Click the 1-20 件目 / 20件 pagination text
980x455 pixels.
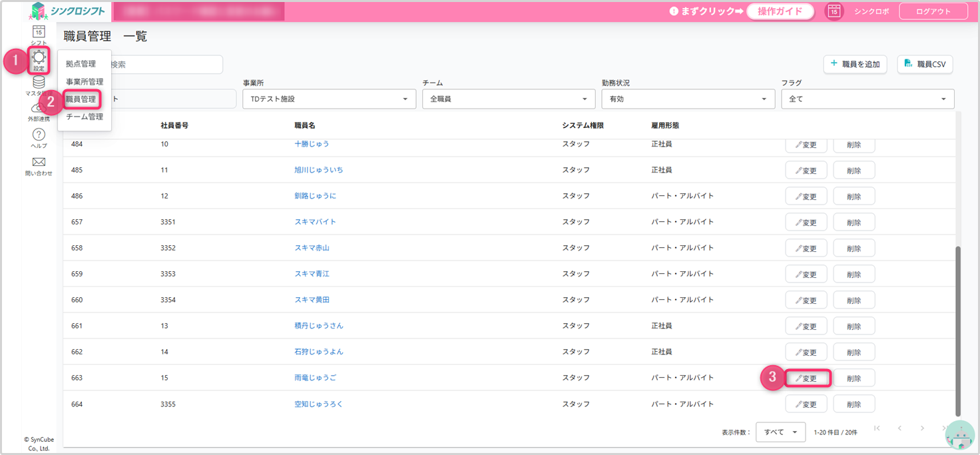pyautogui.click(x=836, y=432)
